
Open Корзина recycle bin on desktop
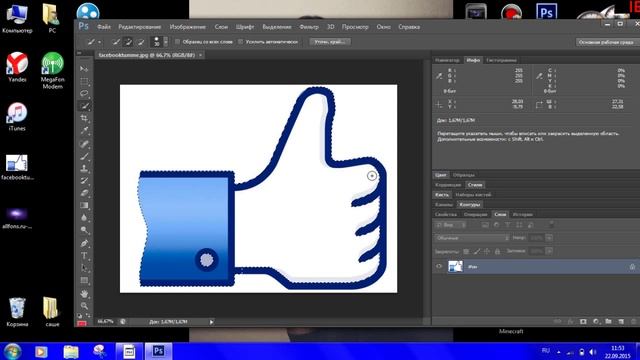pyautogui.click(x=17, y=312)
